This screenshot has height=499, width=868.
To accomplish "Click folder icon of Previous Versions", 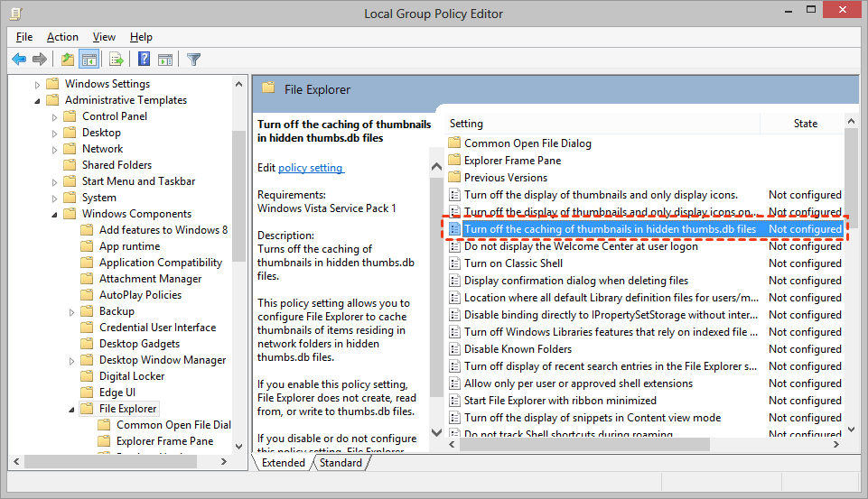I will tap(454, 178).
